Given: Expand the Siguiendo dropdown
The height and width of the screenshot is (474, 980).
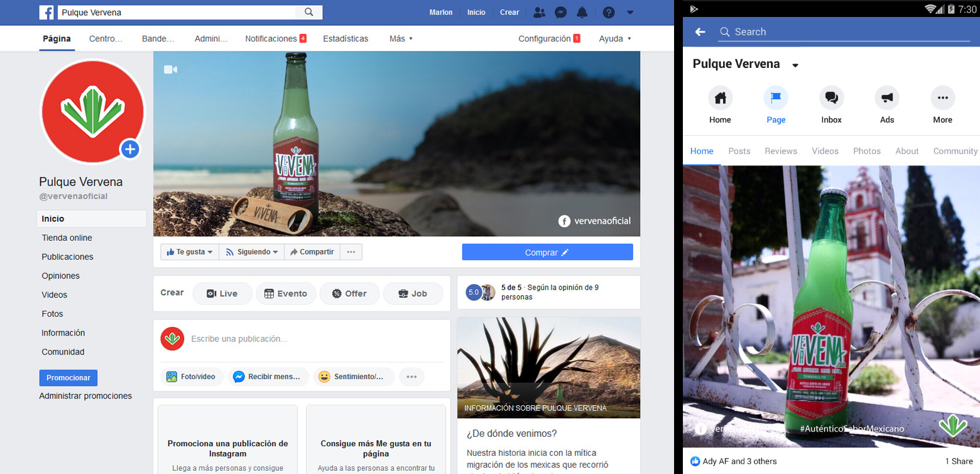Looking at the screenshot, I should pos(251,251).
